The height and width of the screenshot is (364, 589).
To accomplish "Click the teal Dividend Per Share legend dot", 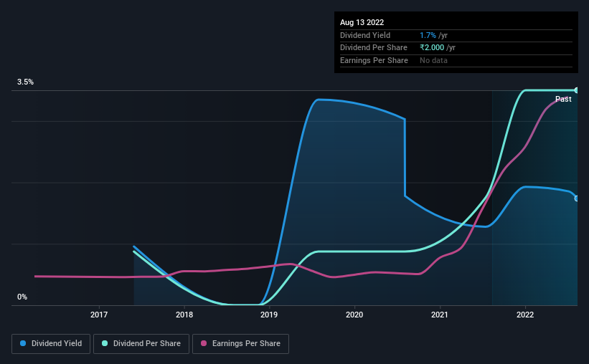I will (x=105, y=343).
